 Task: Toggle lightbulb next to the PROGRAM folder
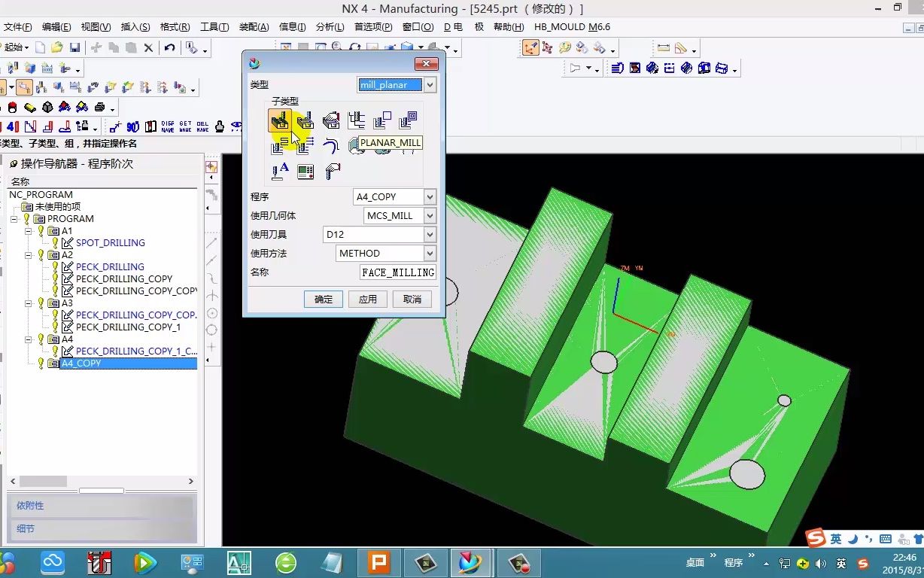(26, 219)
